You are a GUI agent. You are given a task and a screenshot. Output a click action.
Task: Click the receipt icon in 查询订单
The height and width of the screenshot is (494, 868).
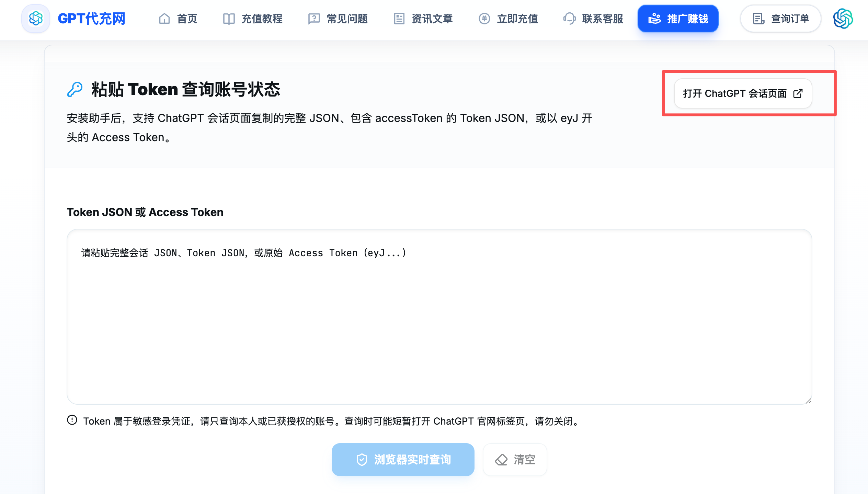[x=758, y=19]
